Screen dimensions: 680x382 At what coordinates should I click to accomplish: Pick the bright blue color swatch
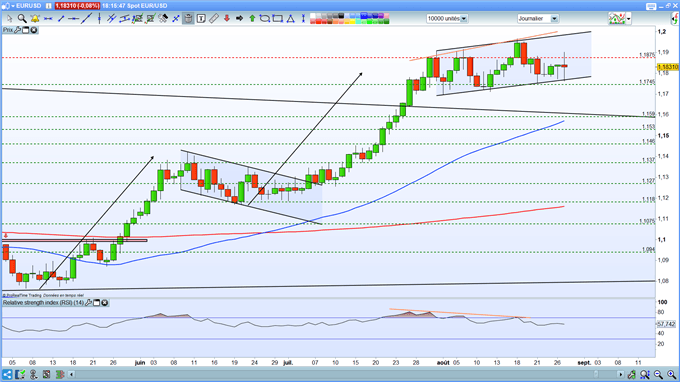click(x=364, y=16)
